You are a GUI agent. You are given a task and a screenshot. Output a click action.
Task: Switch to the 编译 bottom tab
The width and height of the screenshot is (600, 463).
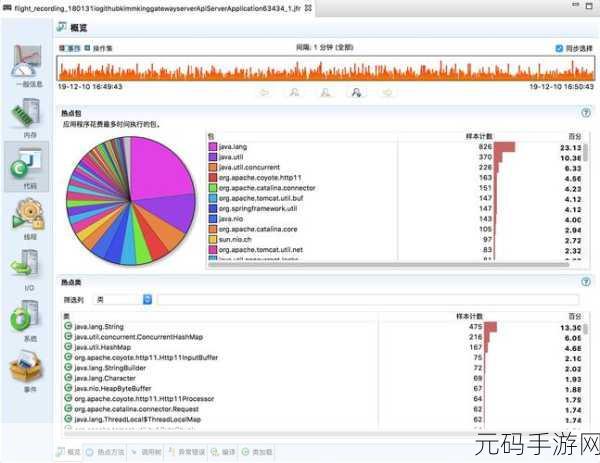[223, 452]
